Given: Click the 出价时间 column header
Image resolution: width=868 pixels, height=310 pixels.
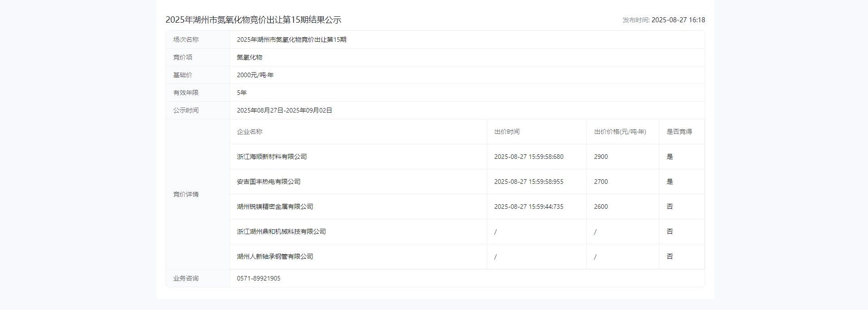Looking at the screenshot, I should click(507, 132).
